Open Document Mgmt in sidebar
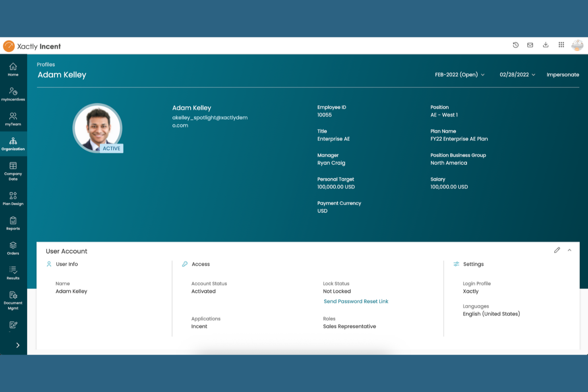This screenshot has height=392, width=588. 13,300
